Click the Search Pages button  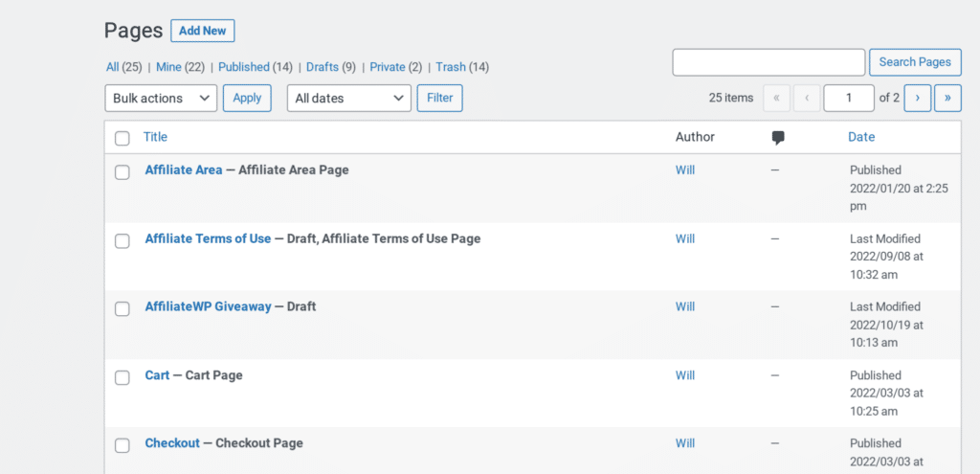point(915,62)
